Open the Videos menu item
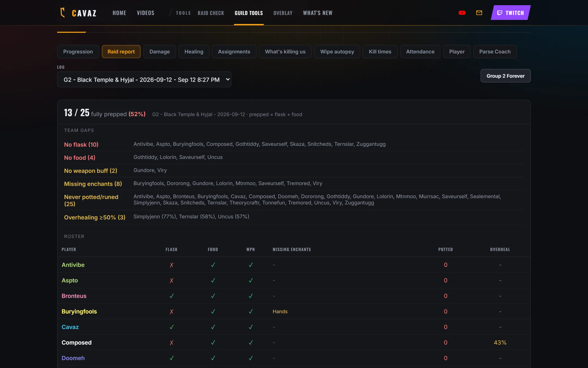Screen dimensions: 588x368 coord(146,13)
